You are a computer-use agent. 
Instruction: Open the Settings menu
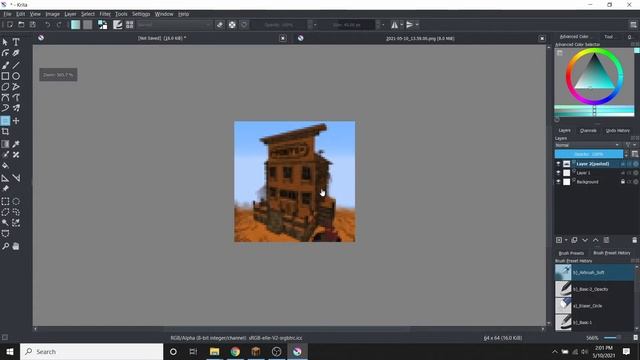pos(141,14)
